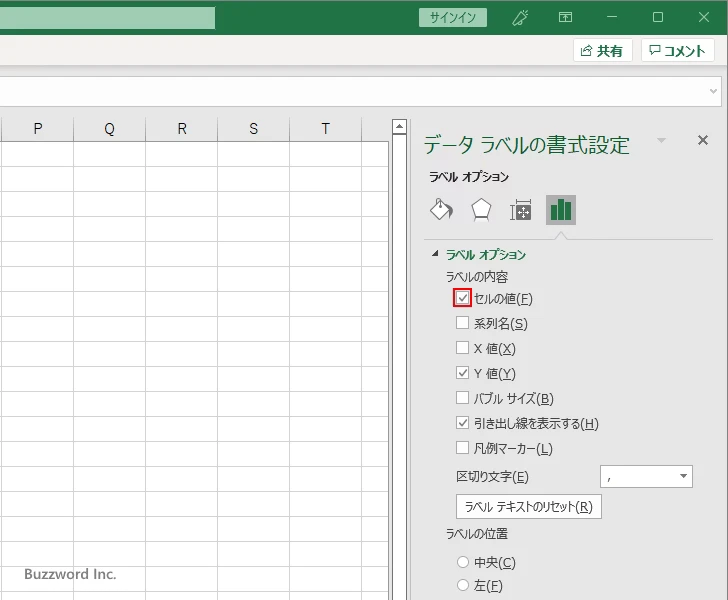Select the 中央 radio button
The width and height of the screenshot is (728, 600).
pos(463,562)
